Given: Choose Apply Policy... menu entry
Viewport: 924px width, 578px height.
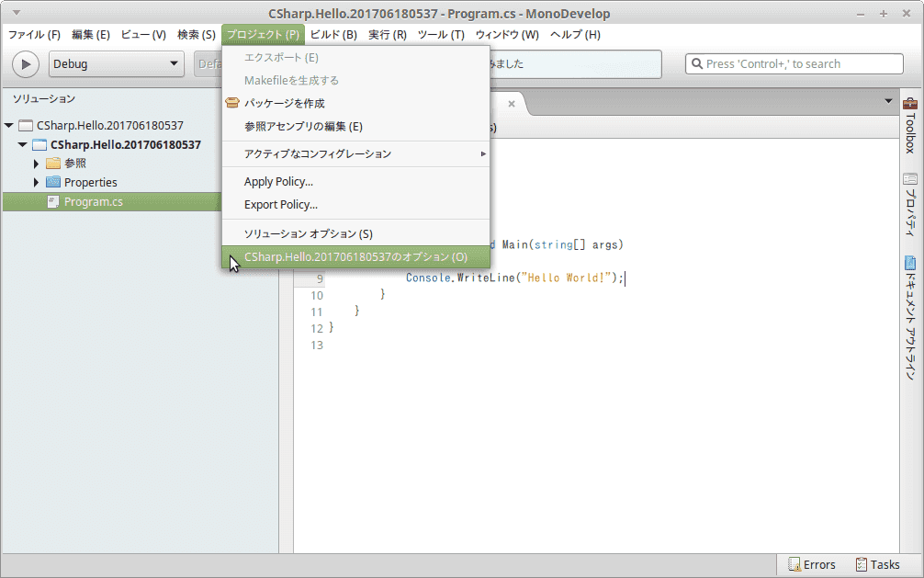Looking at the screenshot, I should 356,182.
